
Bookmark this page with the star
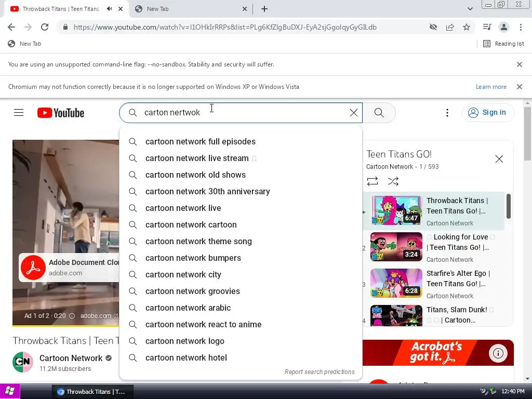[x=467, y=27]
